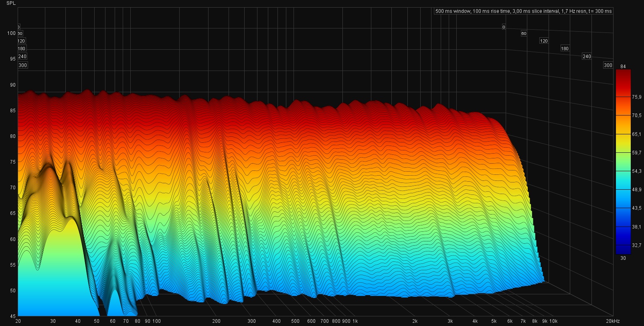The height and width of the screenshot is (326, 644).
Task: Click the 84 maximum label above color scale
Action: click(623, 67)
